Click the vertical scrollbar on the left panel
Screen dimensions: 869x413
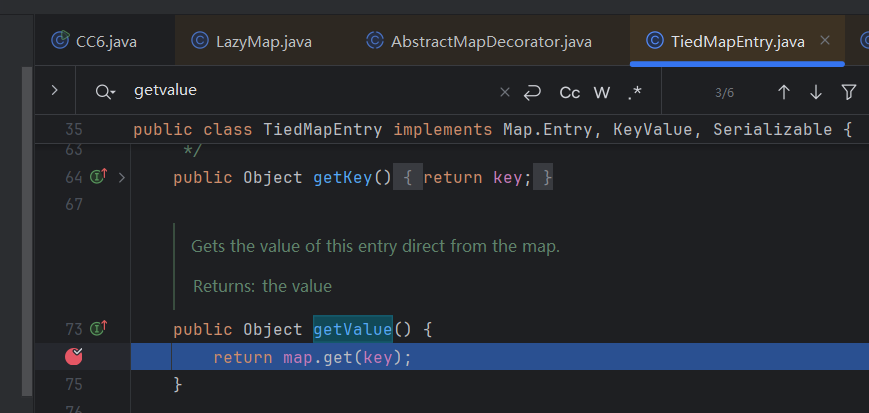click(x=27, y=232)
